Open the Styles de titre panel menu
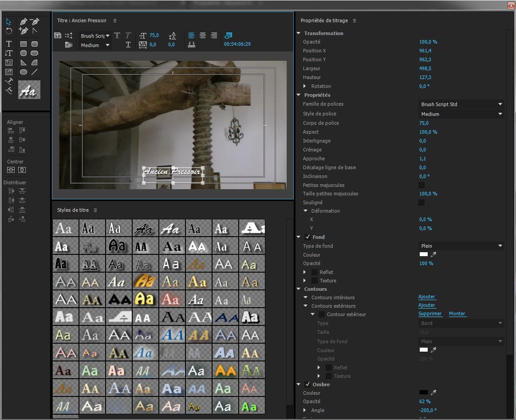This screenshot has width=516, height=420. [95, 210]
